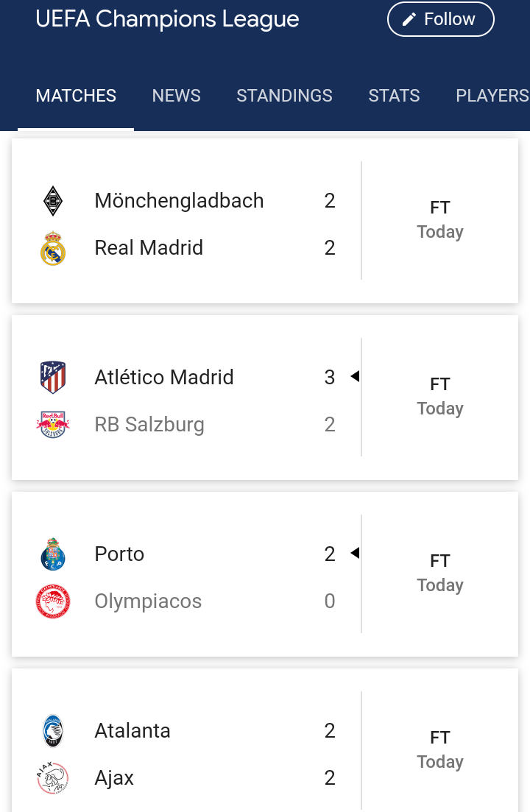Viewport: 530px width, 812px height.
Task: Click the Real Madrid team name
Action: pyautogui.click(x=149, y=248)
